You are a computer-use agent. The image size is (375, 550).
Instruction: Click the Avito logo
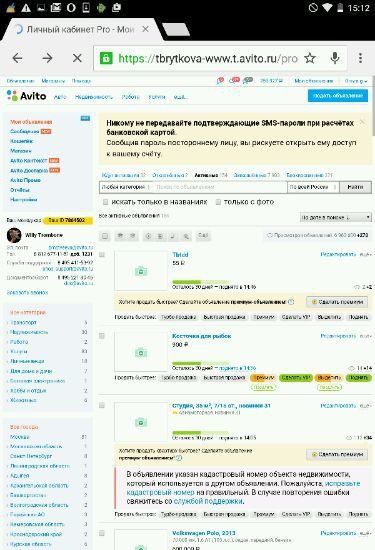26,96
